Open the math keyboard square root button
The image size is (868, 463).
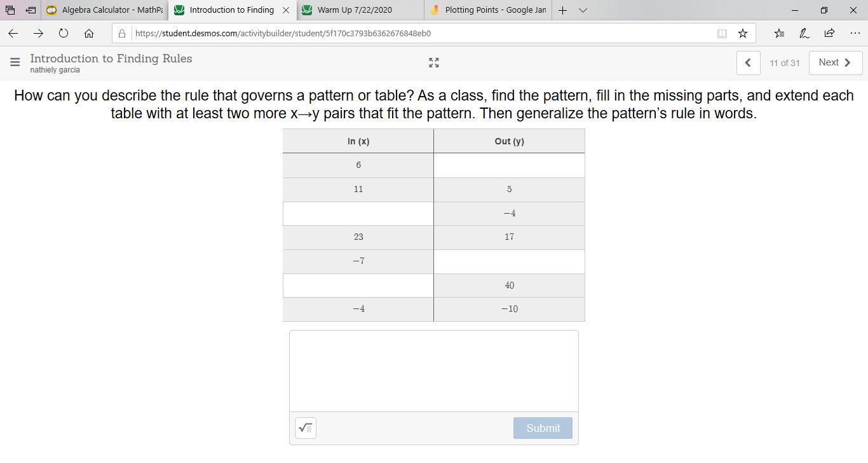[306, 428]
